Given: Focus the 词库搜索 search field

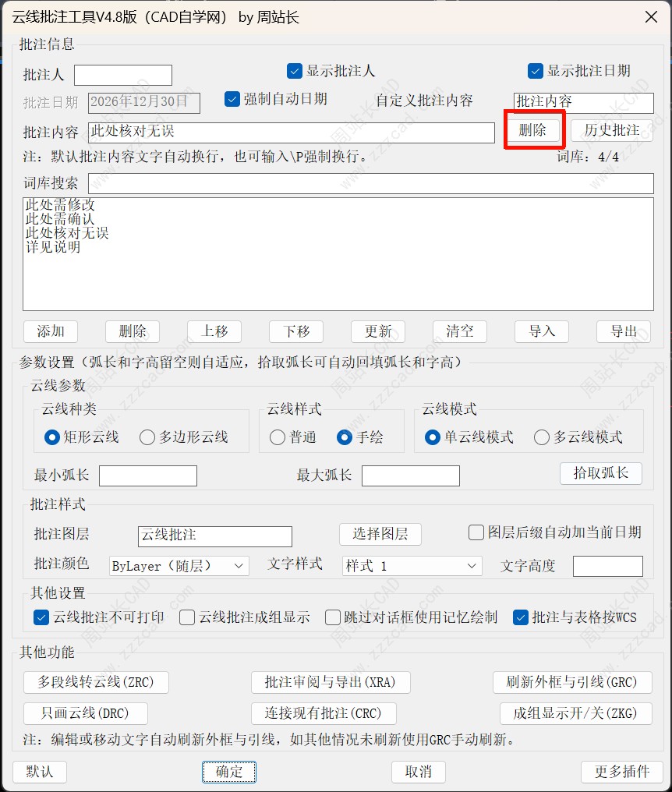Looking at the screenshot, I should click(371, 183).
